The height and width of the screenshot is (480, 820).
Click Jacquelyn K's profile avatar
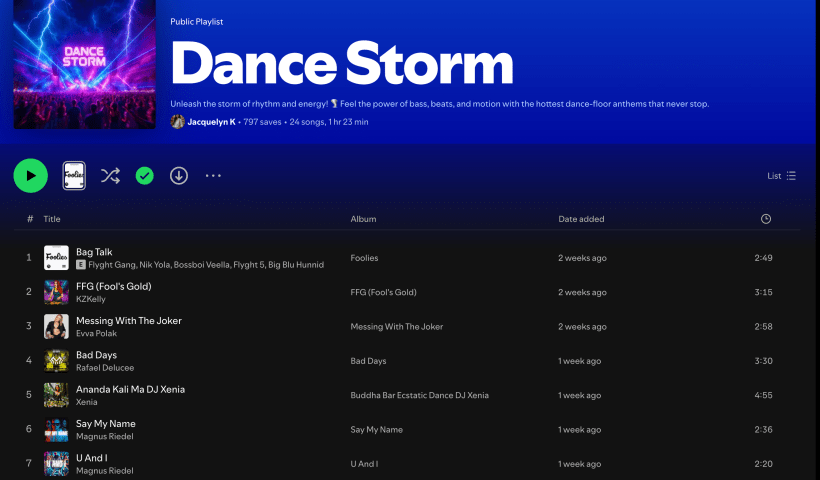point(178,122)
